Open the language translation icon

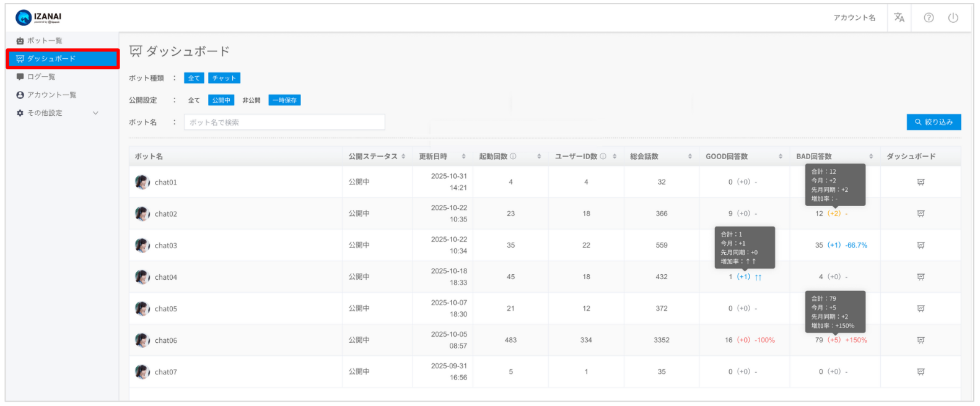click(899, 17)
